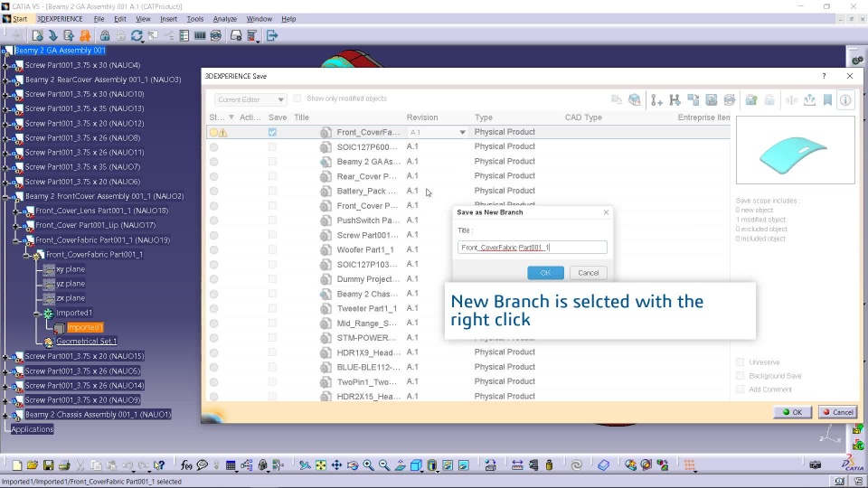Click the Title input field in New Branch dialog
This screenshot has height=488, width=868.
point(532,248)
